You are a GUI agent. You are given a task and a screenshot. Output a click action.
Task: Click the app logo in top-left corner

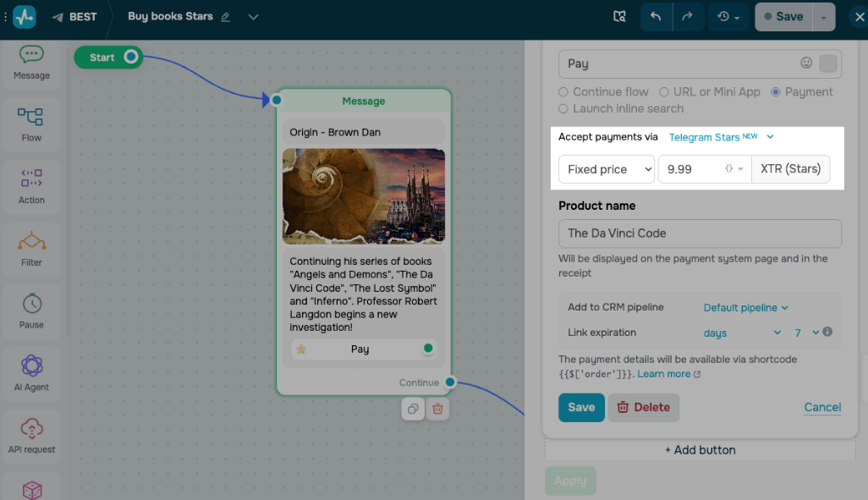click(x=25, y=17)
